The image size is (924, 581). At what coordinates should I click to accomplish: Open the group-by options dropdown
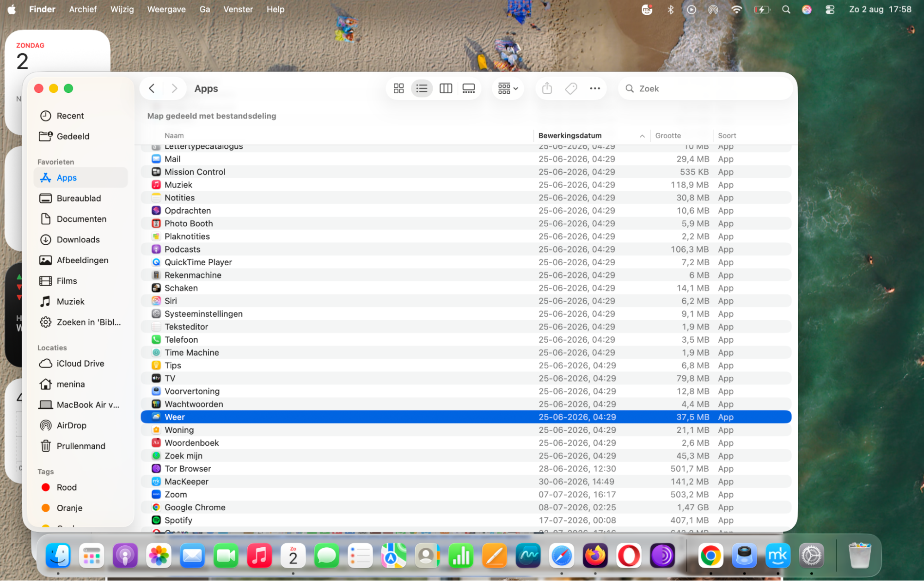[508, 88]
